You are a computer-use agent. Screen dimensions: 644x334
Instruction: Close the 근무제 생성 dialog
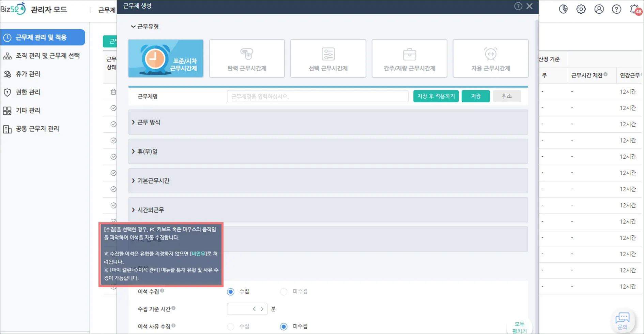[x=530, y=6]
